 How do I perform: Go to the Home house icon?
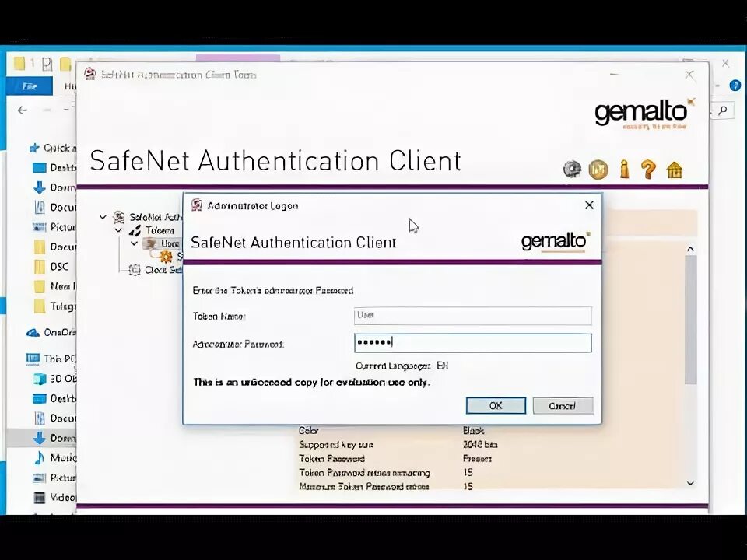pos(674,170)
